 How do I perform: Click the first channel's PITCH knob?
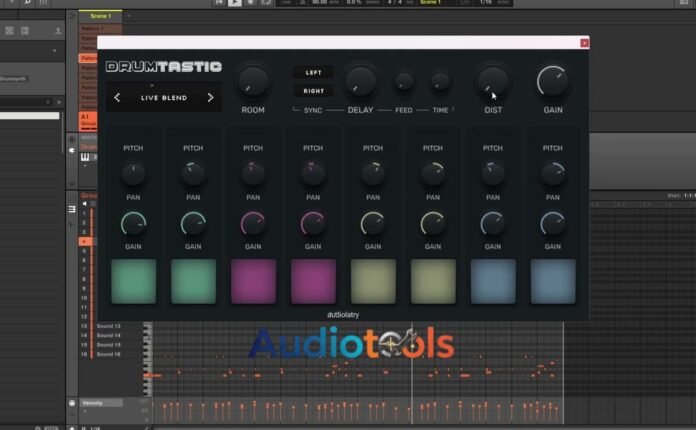tap(133, 174)
